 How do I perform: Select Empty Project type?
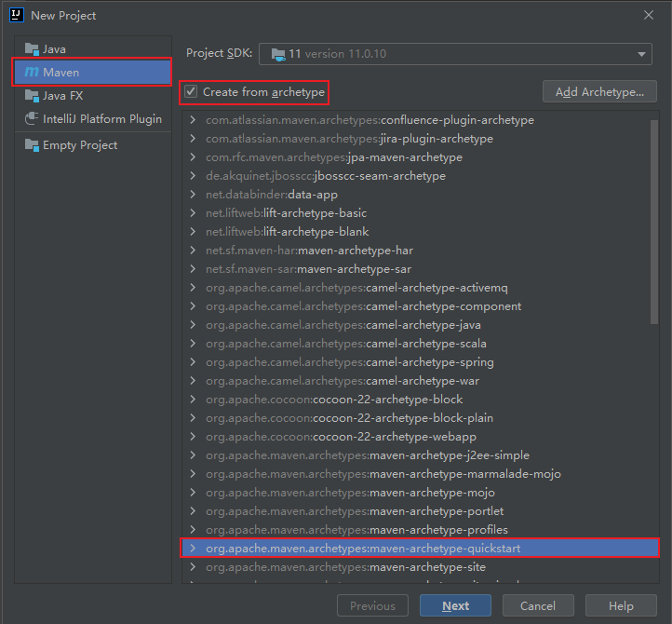click(x=93, y=145)
